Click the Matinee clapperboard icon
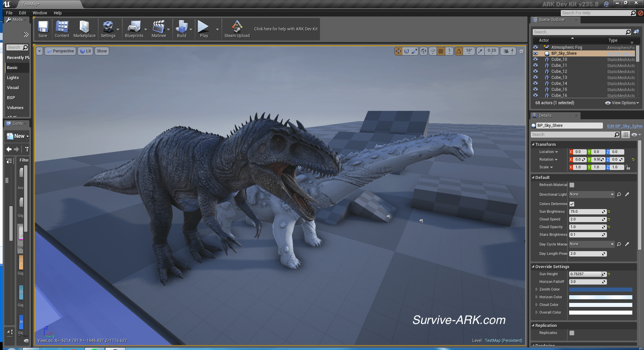The height and width of the screenshot is (350, 644). click(x=159, y=29)
